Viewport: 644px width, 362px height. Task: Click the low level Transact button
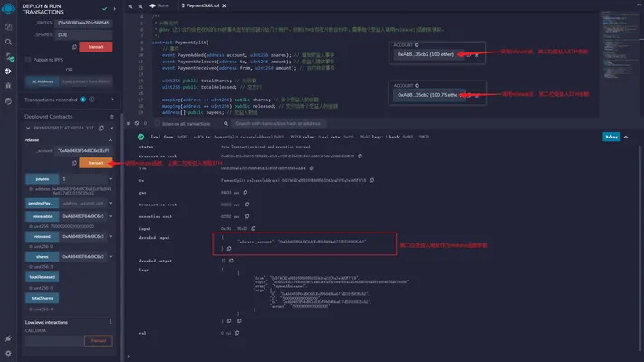pos(99,340)
